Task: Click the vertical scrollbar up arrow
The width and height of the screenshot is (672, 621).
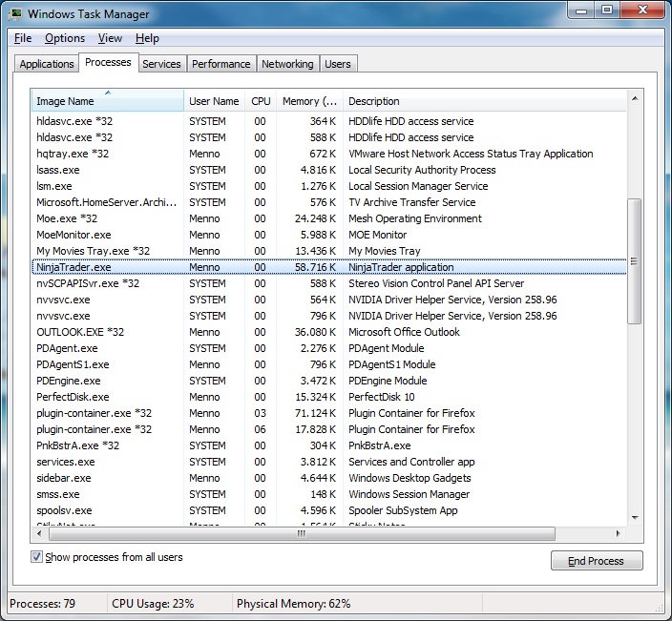Action: [635, 99]
